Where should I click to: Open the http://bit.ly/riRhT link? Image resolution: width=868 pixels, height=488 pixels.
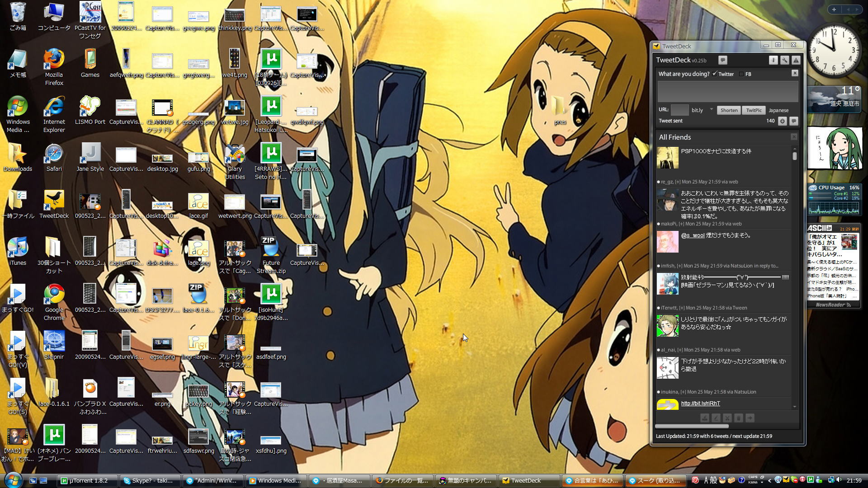pyautogui.click(x=700, y=404)
